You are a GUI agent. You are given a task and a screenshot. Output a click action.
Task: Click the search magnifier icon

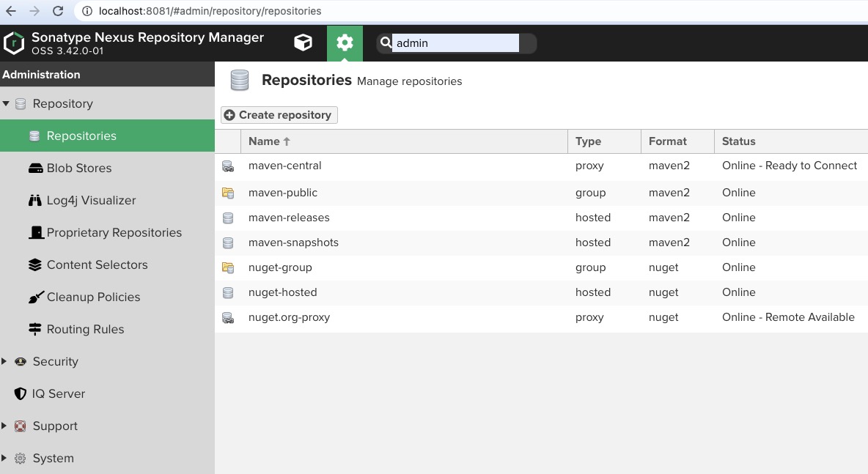tap(385, 43)
